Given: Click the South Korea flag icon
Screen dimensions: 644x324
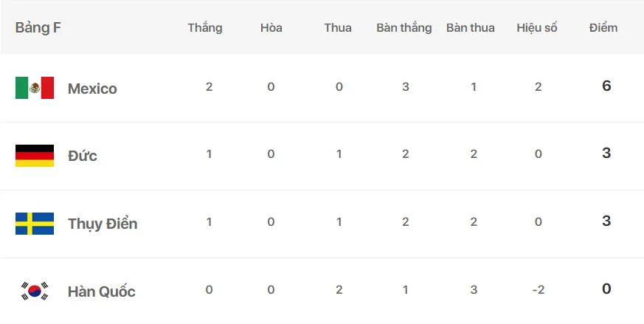Looking at the screenshot, I should point(35,291).
